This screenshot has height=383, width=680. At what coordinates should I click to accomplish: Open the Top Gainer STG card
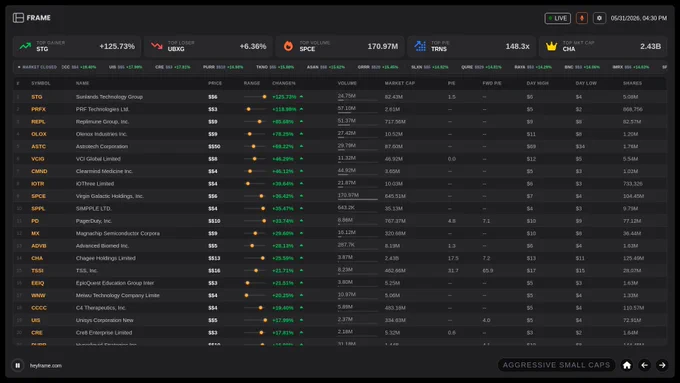click(76, 46)
